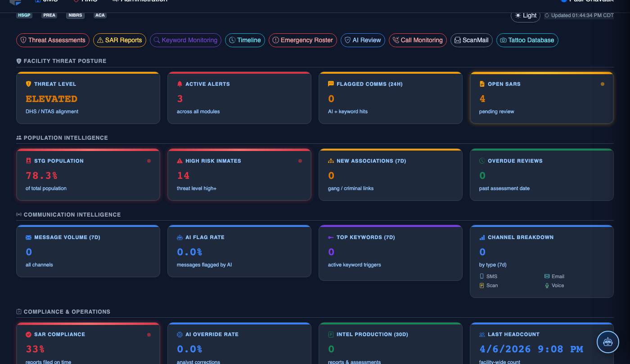This screenshot has width=630, height=364.
Task: Open the Emergency Roster
Action: (x=303, y=40)
